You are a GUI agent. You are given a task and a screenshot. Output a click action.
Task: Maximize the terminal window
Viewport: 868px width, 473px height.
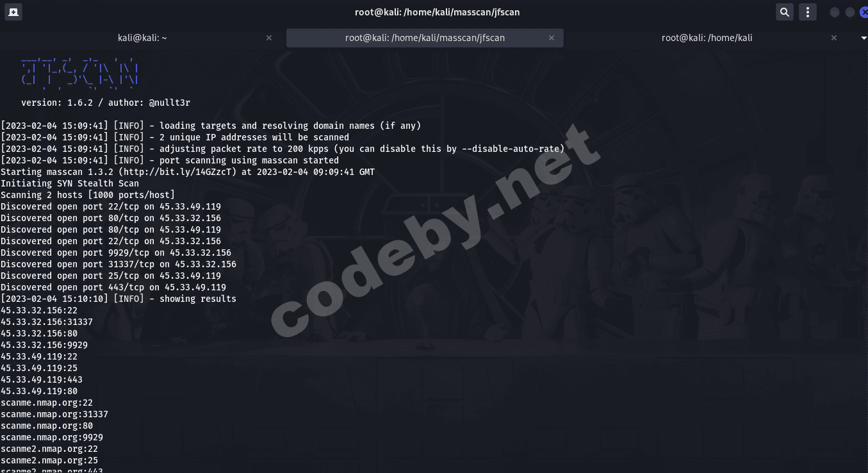point(849,12)
